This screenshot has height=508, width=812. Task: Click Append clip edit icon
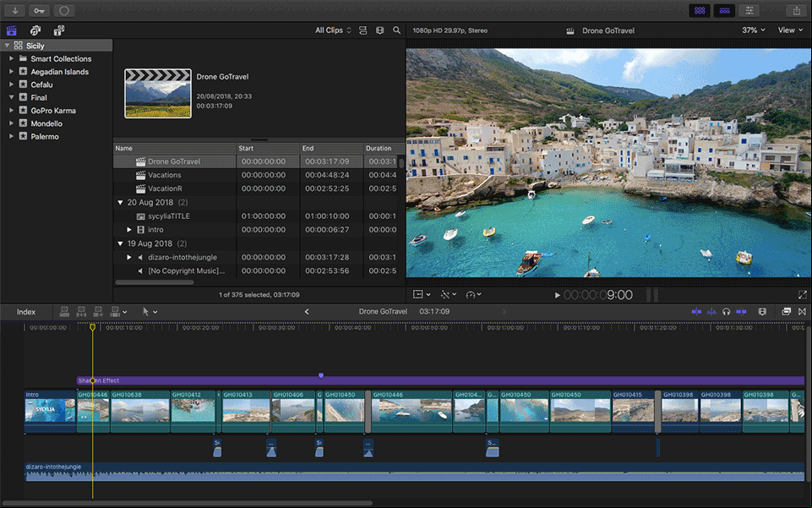[98, 312]
